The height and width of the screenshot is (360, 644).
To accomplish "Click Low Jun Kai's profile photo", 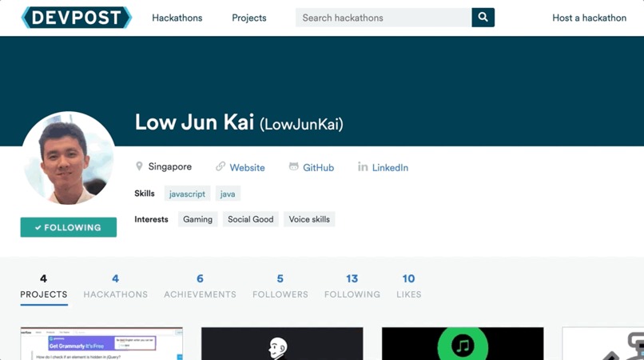I will (69, 158).
